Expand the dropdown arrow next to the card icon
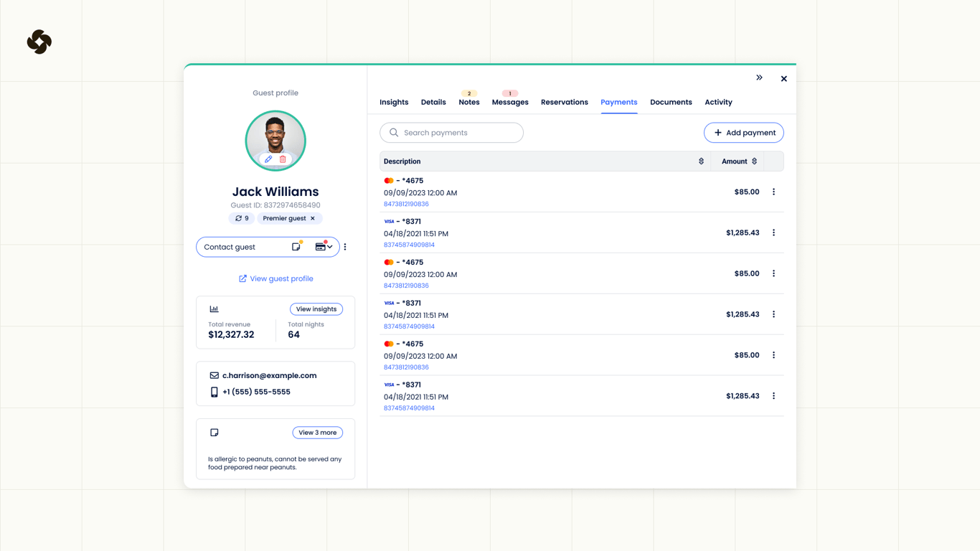980x551 pixels. click(329, 247)
